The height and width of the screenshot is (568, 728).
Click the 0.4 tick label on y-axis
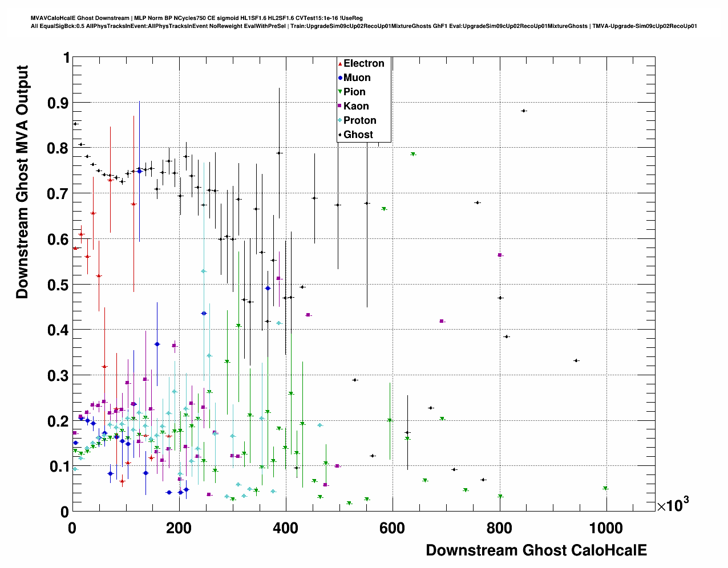tap(58, 330)
